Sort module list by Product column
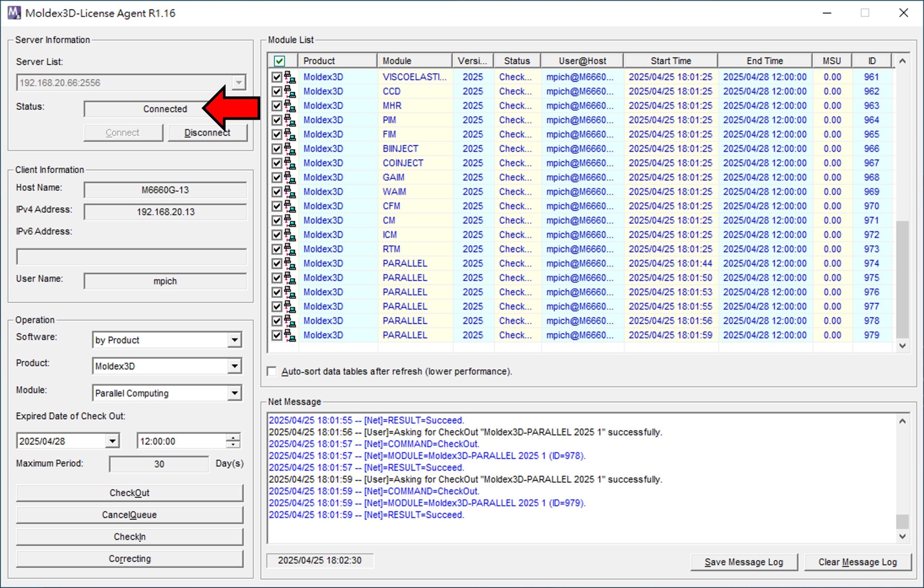The height and width of the screenshot is (588, 924). [x=338, y=61]
